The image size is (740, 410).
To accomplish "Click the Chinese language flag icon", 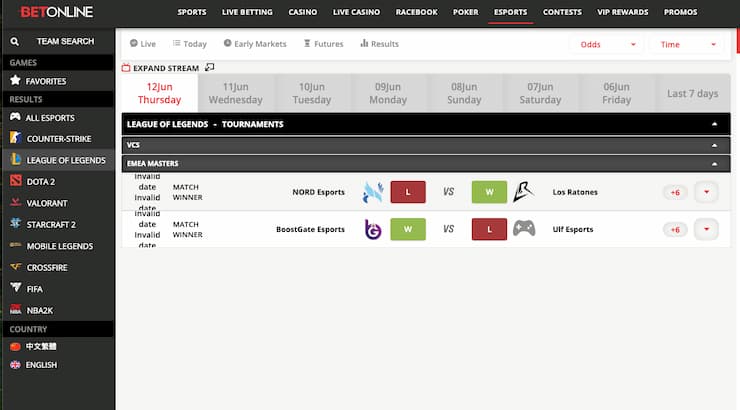I will pyautogui.click(x=15, y=346).
